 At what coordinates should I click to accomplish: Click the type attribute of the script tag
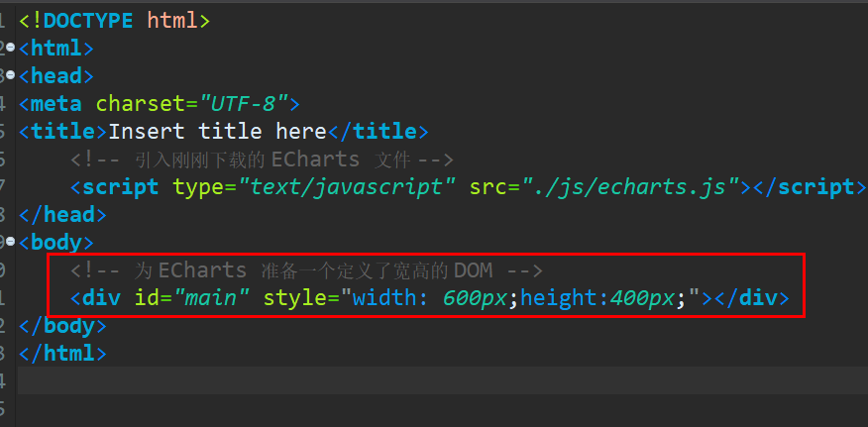(x=199, y=187)
